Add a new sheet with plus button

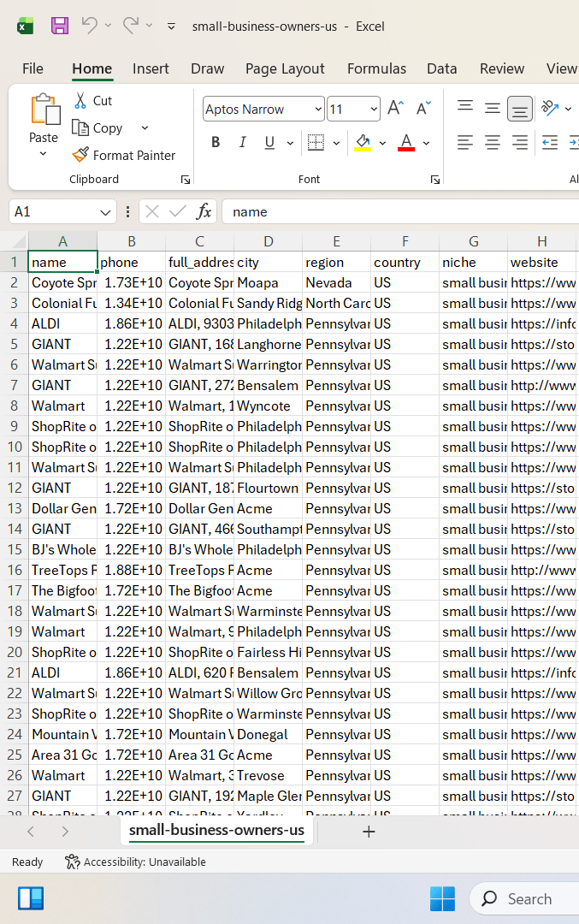click(369, 832)
